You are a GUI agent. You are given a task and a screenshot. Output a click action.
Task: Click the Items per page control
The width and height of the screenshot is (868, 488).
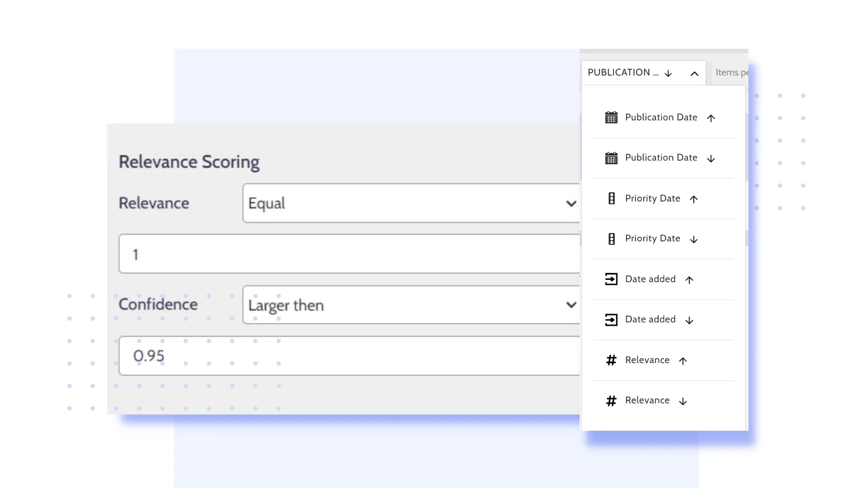[x=731, y=73]
